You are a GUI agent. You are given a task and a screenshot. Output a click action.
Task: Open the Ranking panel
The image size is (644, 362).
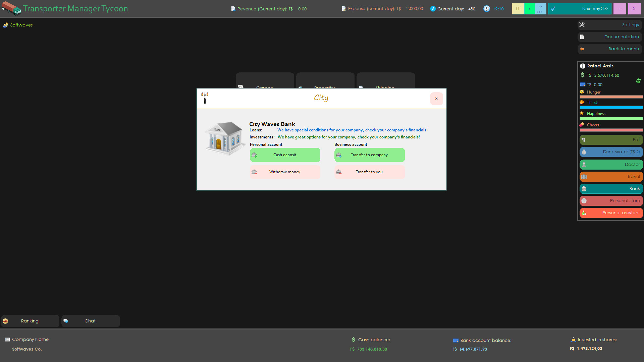(x=30, y=321)
